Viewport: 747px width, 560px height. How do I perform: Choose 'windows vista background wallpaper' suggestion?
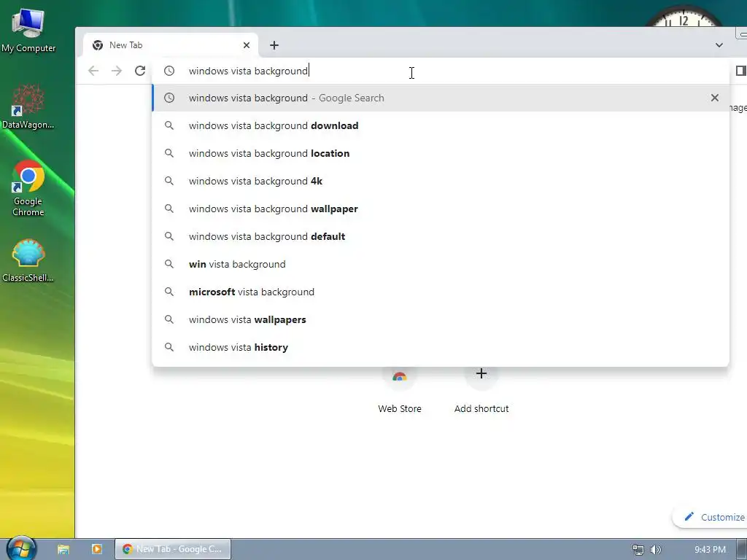pos(440,209)
